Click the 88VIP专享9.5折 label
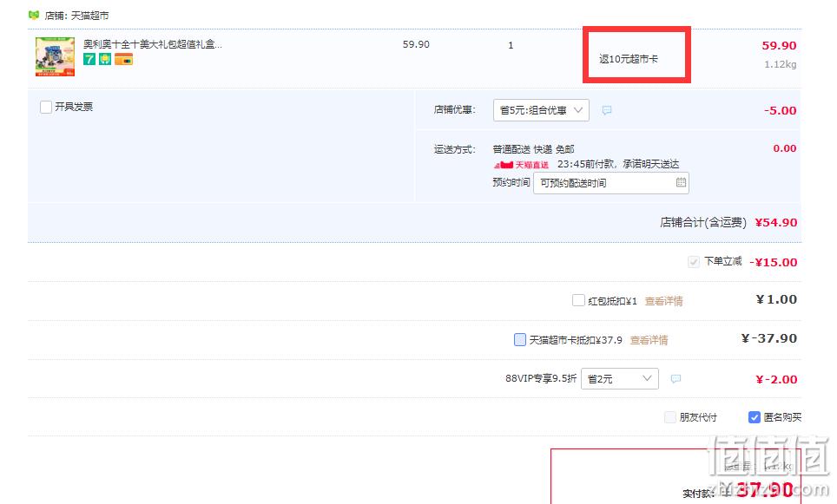This screenshot has width=837, height=504. coord(541,378)
